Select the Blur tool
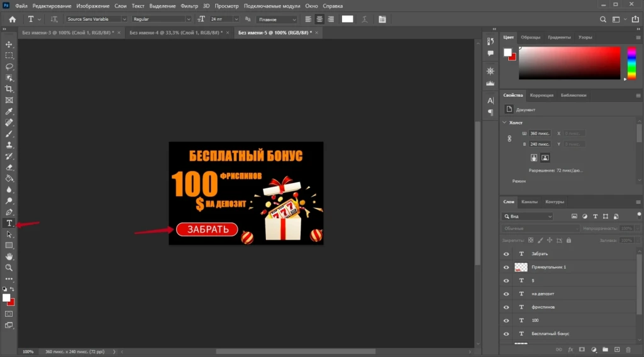This screenshot has width=644, height=357. pyautogui.click(x=9, y=190)
